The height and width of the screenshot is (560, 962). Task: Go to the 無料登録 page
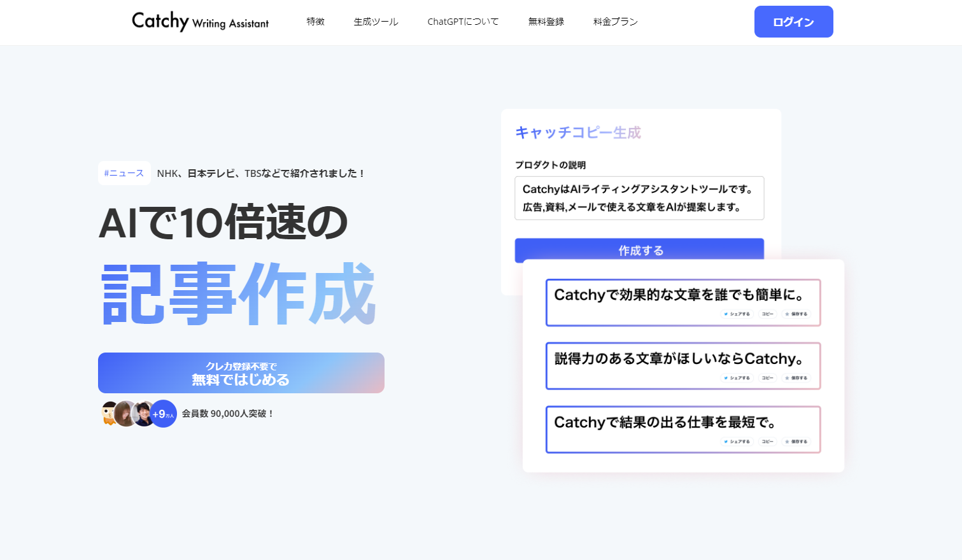[546, 22]
